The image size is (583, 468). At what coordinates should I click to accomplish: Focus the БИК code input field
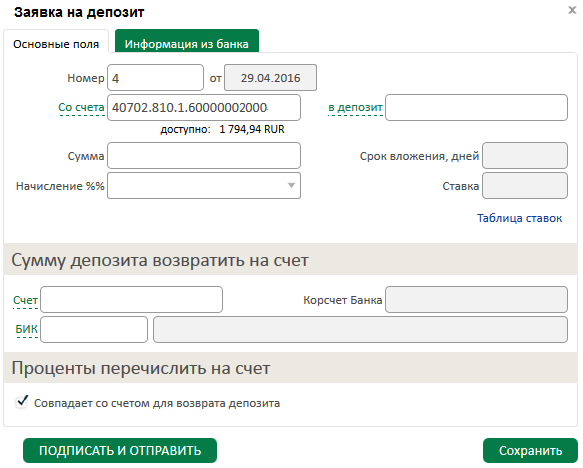tap(94, 329)
